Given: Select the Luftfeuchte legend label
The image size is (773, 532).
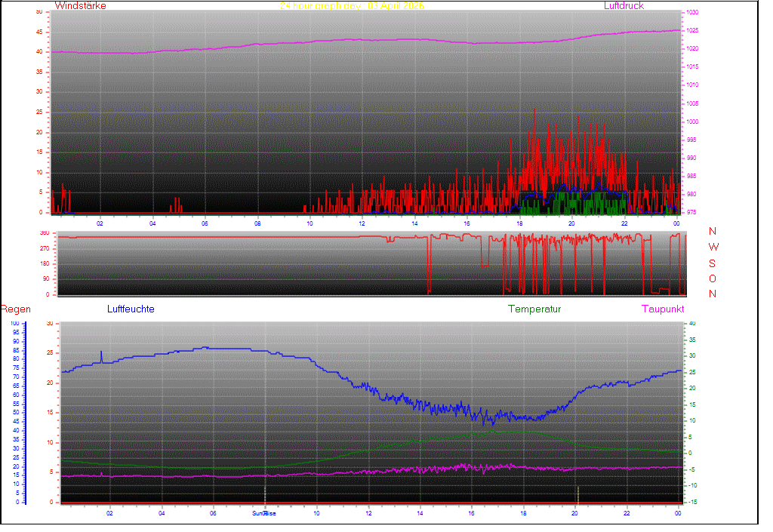Looking at the screenshot, I should 131,309.
